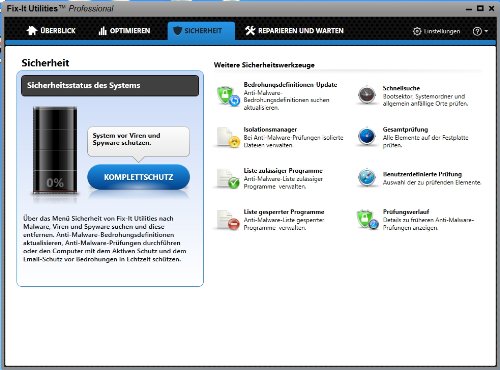Screen dimensions: 500x370
Task: Click the house icon beside Überblick
Action: pyautogui.click(x=32, y=30)
